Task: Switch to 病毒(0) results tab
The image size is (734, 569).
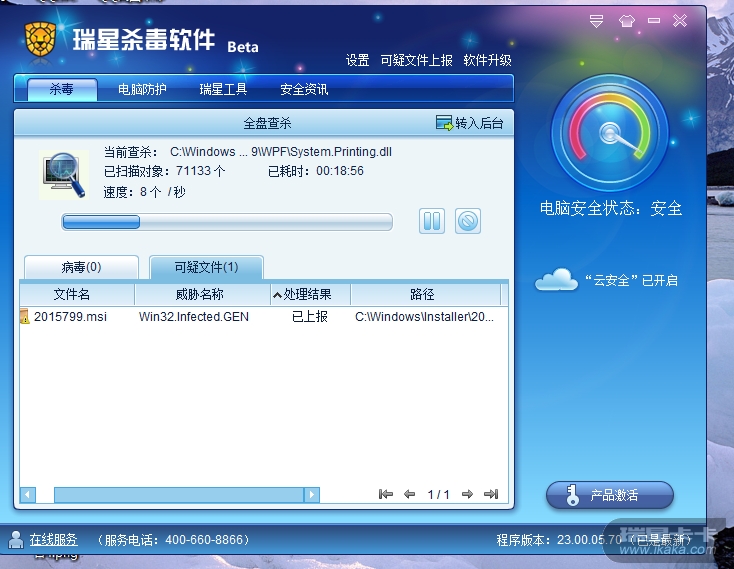Action: tap(81, 267)
